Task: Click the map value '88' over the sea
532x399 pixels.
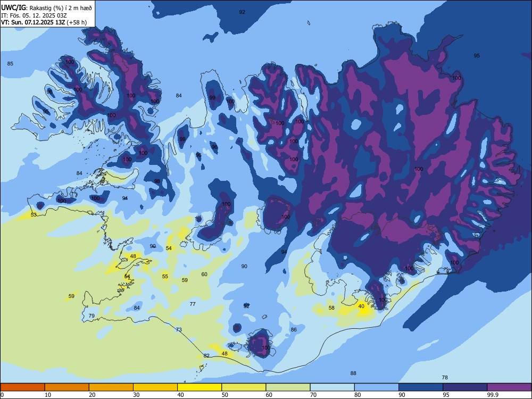Action: pos(353,373)
